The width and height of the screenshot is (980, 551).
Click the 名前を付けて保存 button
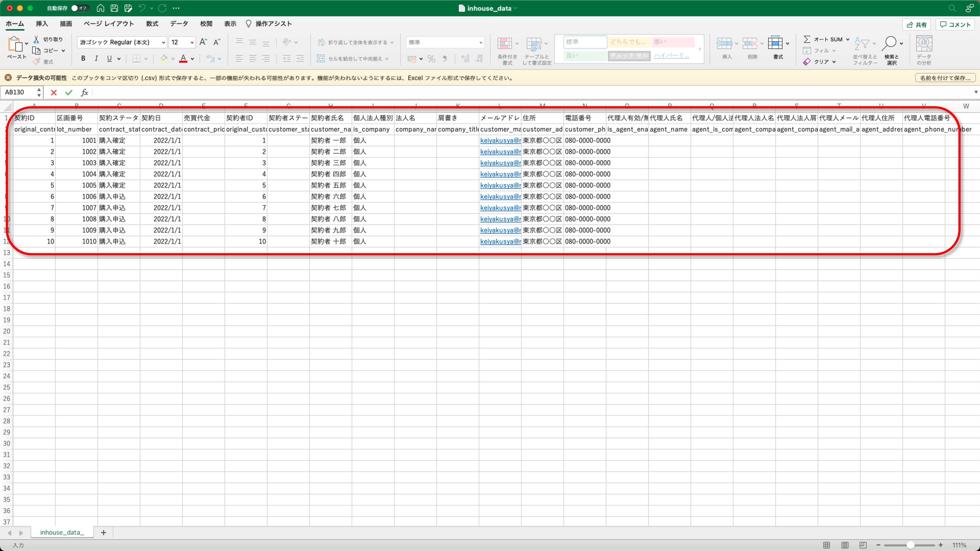(945, 78)
